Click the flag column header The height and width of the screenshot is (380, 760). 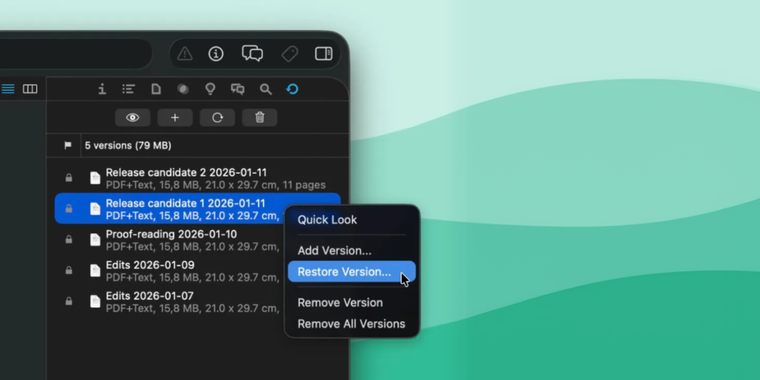68,145
